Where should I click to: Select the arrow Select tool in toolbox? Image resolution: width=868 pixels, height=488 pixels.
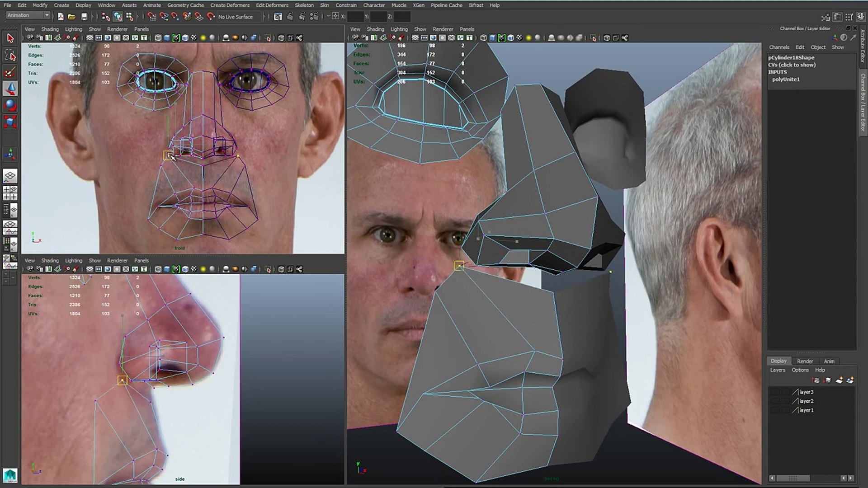coord(10,39)
